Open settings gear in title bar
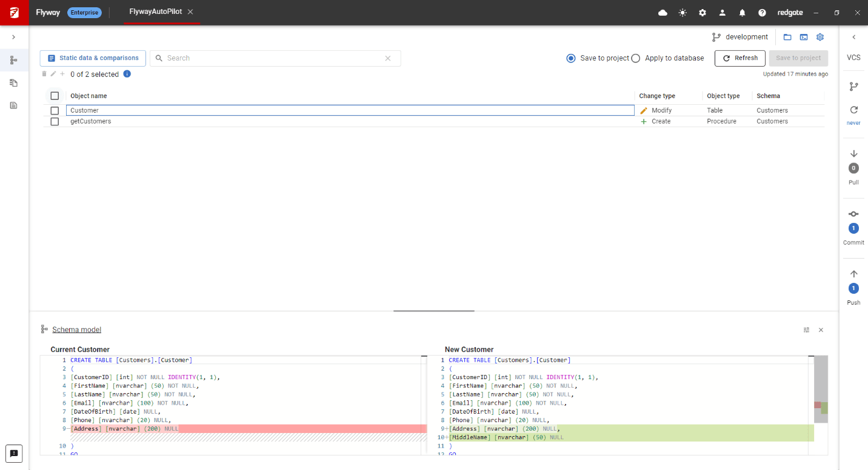This screenshot has height=470, width=868. point(703,13)
